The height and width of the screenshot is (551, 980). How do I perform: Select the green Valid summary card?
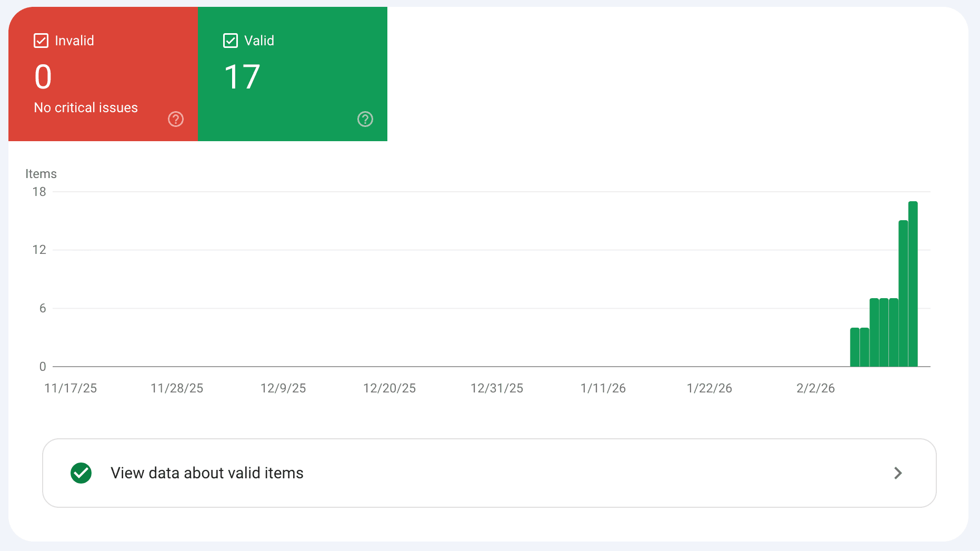[x=292, y=74]
